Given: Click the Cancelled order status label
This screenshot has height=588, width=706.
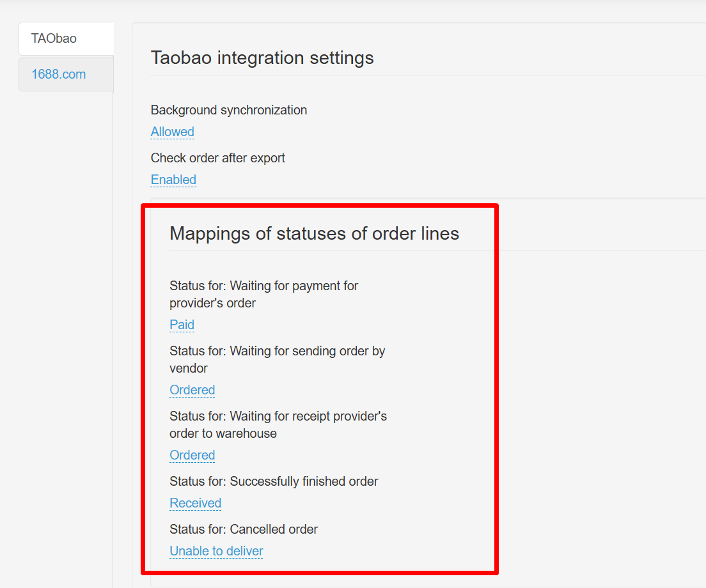Looking at the screenshot, I should point(243,529).
